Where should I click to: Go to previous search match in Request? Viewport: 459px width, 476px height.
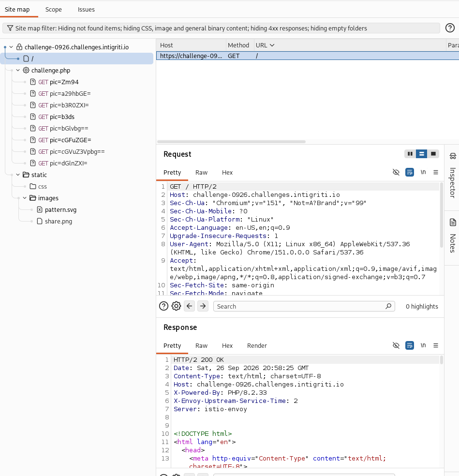(190, 306)
